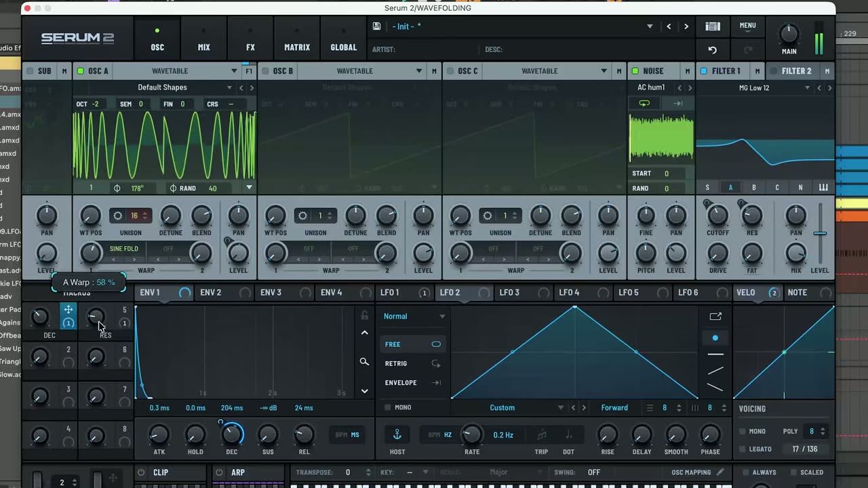
Task: Open the GLOBAL tab
Action: (x=343, y=39)
